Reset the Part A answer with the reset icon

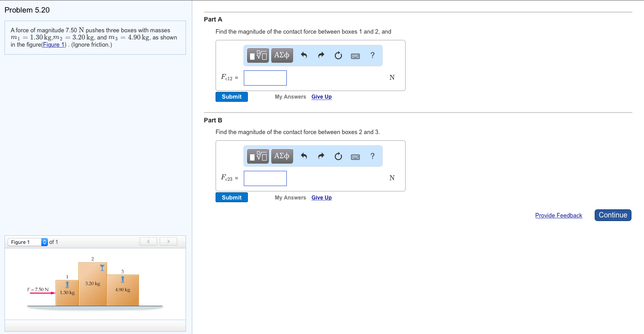[x=338, y=56]
